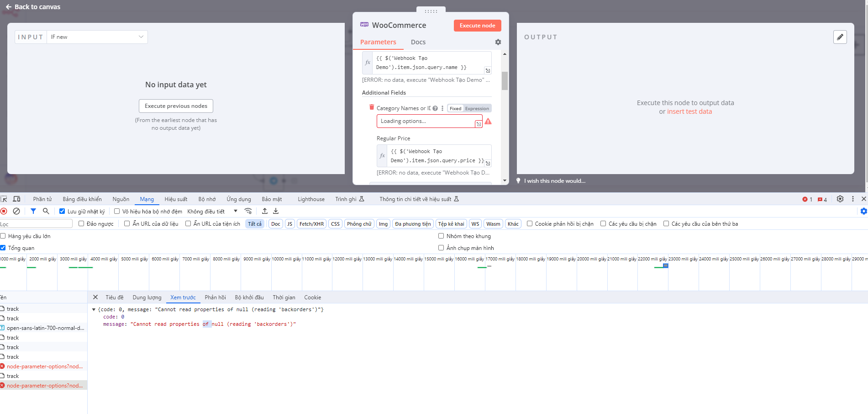Open the 'Tiêu đề' headers tab
This screenshot has width=868, height=414.
point(115,297)
